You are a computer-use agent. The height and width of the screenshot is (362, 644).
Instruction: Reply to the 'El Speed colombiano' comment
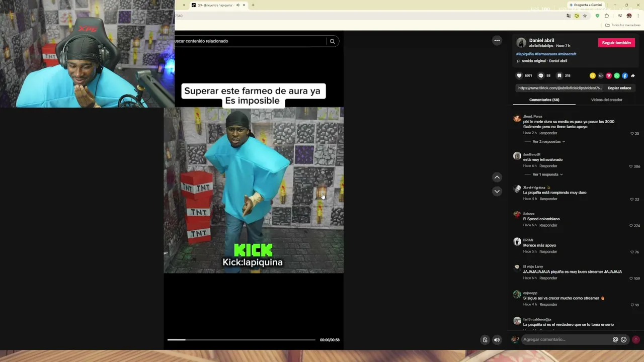[548, 225]
